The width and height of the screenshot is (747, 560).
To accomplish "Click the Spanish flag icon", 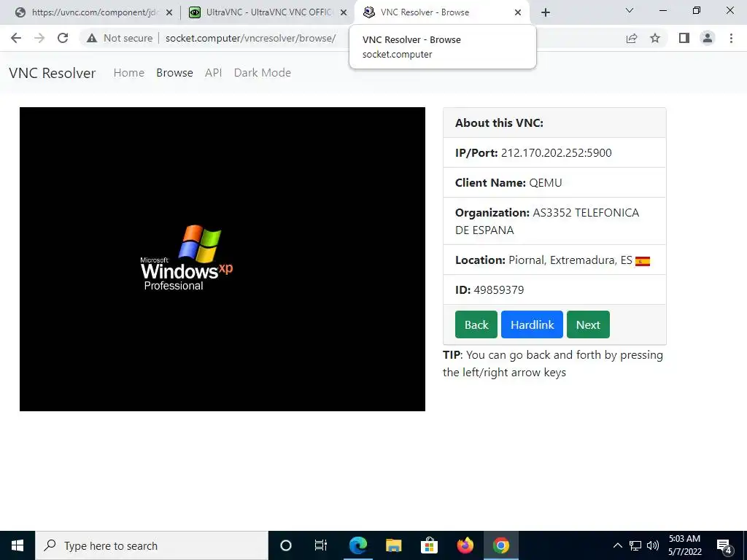I will coord(643,261).
